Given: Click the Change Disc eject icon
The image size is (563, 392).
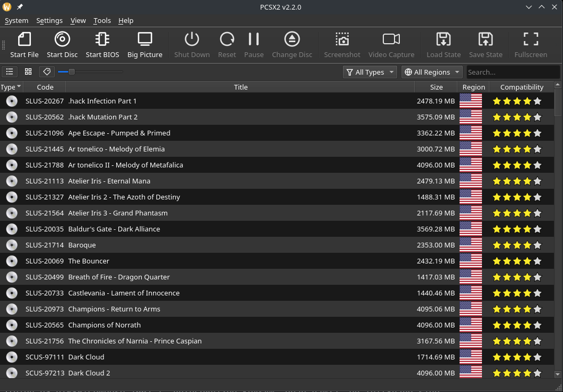Looking at the screenshot, I should pyautogui.click(x=292, y=39).
